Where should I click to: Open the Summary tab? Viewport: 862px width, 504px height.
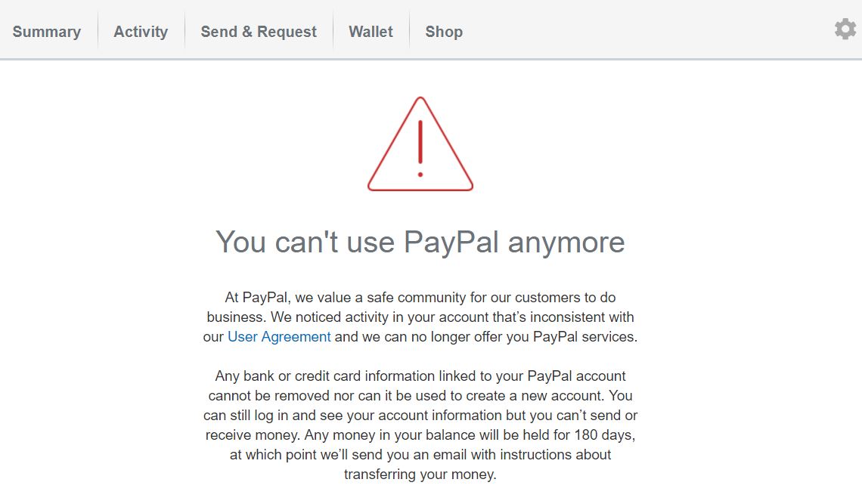click(x=47, y=32)
